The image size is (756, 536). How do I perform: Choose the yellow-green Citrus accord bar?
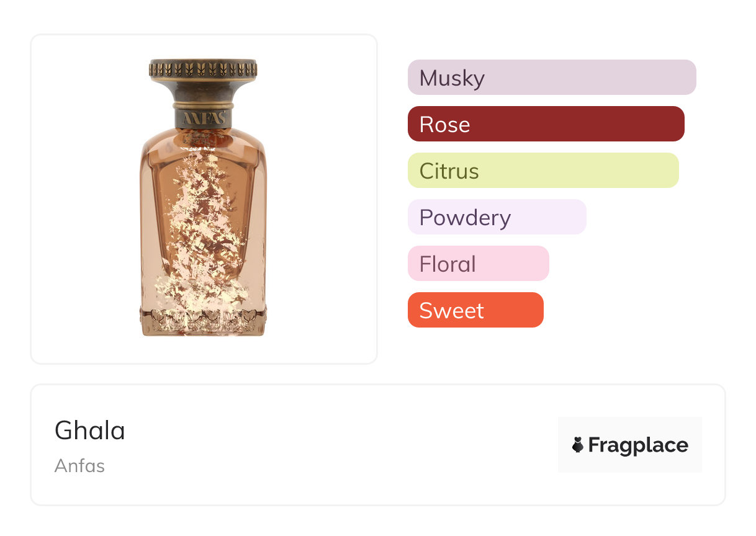tap(543, 171)
